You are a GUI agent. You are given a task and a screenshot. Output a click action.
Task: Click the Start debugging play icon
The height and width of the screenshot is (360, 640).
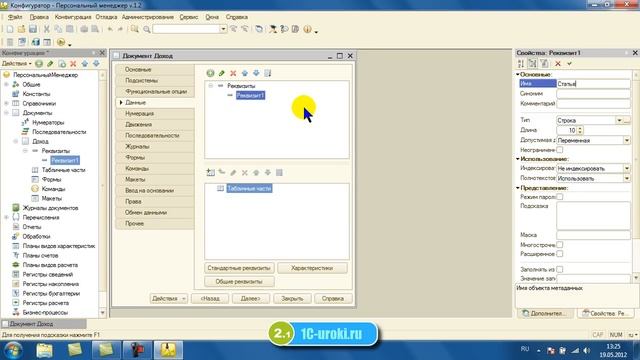(x=61, y=42)
